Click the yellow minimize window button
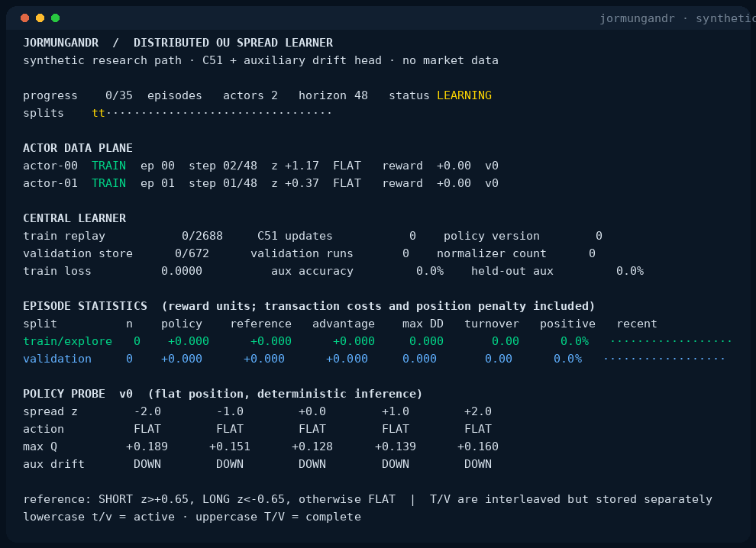This screenshot has width=756, height=548. pyautogui.click(x=40, y=18)
